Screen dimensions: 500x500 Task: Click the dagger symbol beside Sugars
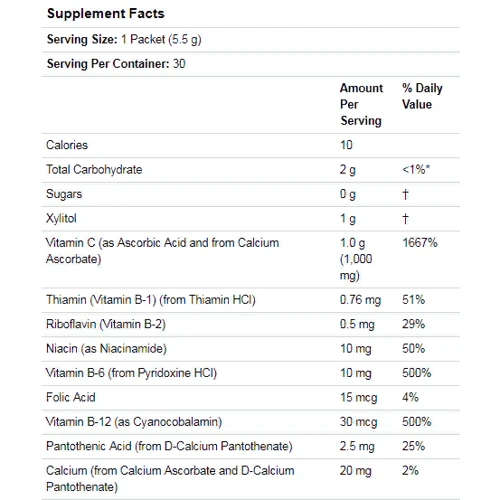(x=405, y=194)
